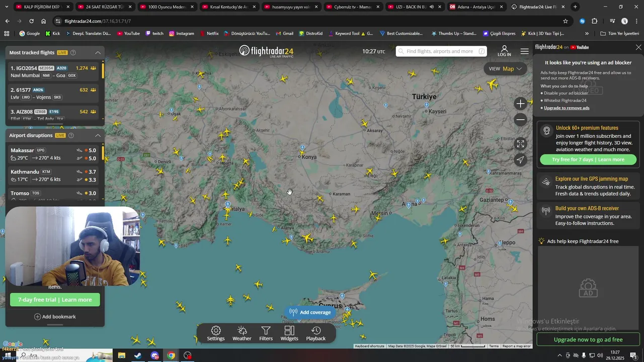Image resolution: width=644 pixels, height=362 pixels.
Task: Center map on my location arrow
Action: pyautogui.click(x=521, y=160)
